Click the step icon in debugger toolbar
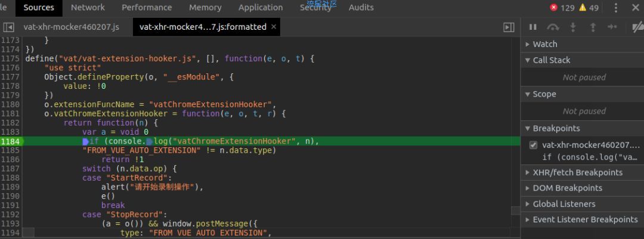This screenshot has width=644, height=239. (x=612, y=27)
